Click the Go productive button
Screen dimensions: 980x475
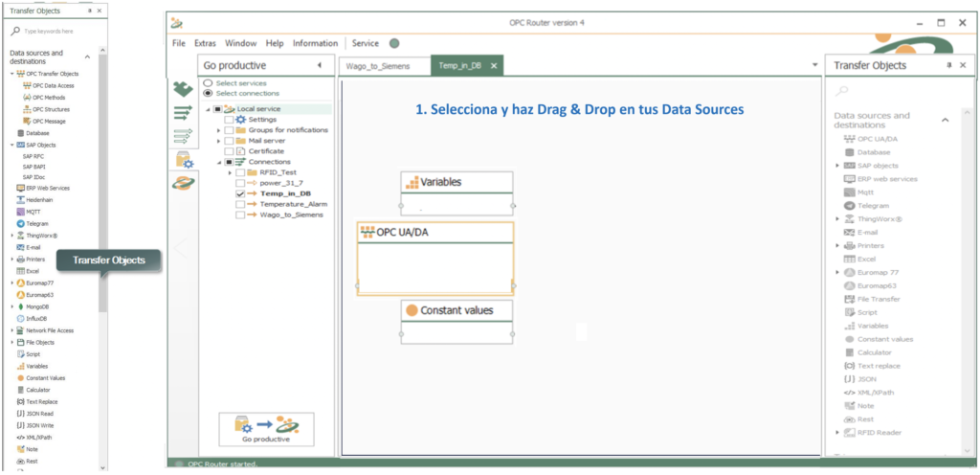pos(266,429)
